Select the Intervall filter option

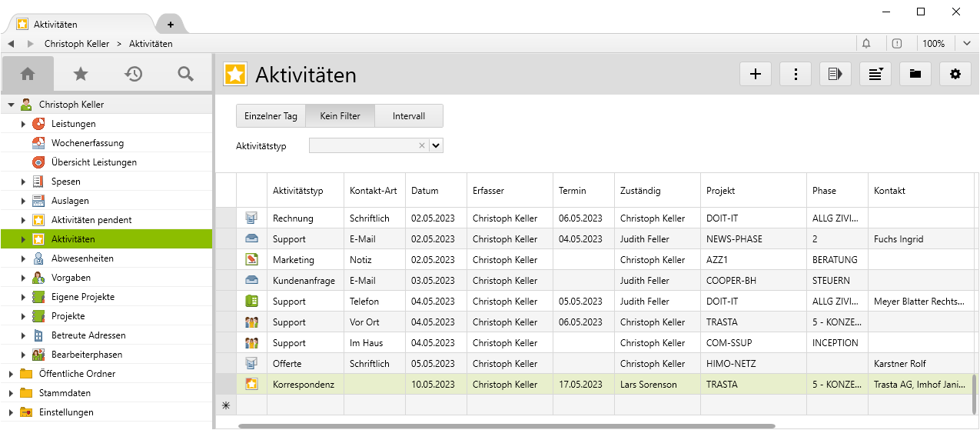(408, 116)
